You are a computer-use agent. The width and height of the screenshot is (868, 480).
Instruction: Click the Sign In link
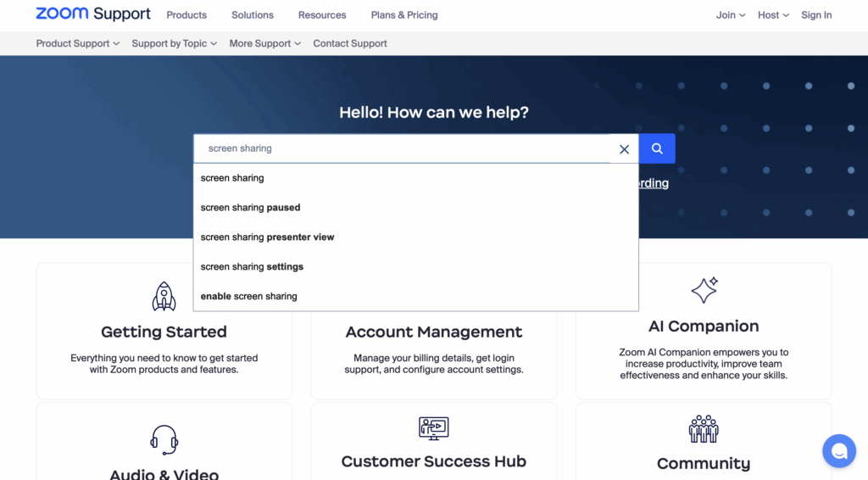tap(816, 15)
